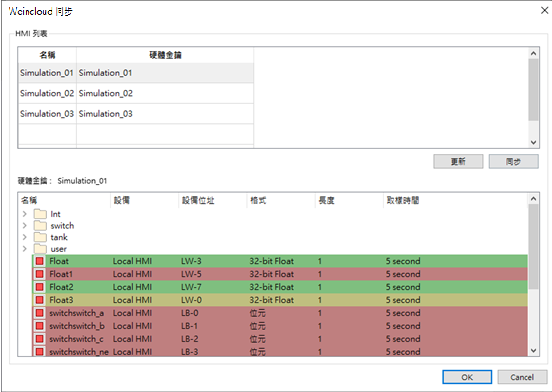Click the 更新 button
The width and height of the screenshot is (552, 392).
[x=458, y=162]
